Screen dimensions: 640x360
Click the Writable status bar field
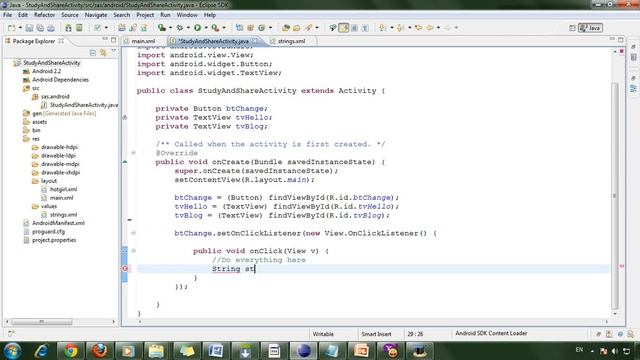[323, 334]
